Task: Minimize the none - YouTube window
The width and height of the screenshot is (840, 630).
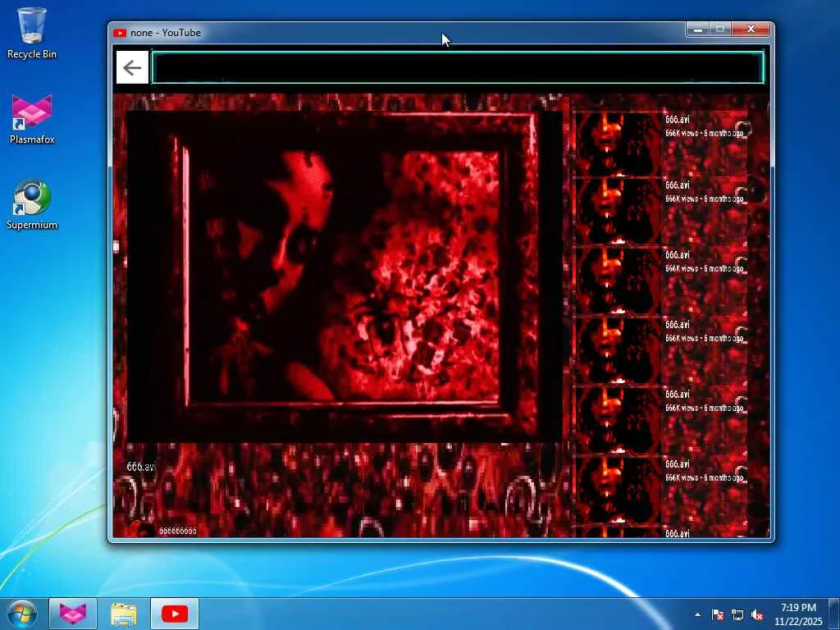Action: click(698, 30)
